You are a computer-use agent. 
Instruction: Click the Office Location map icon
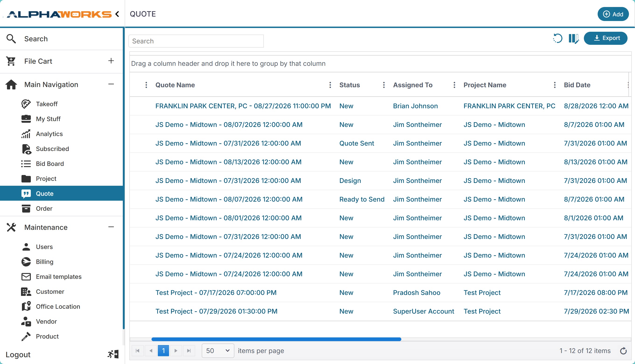(x=26, y=307)
